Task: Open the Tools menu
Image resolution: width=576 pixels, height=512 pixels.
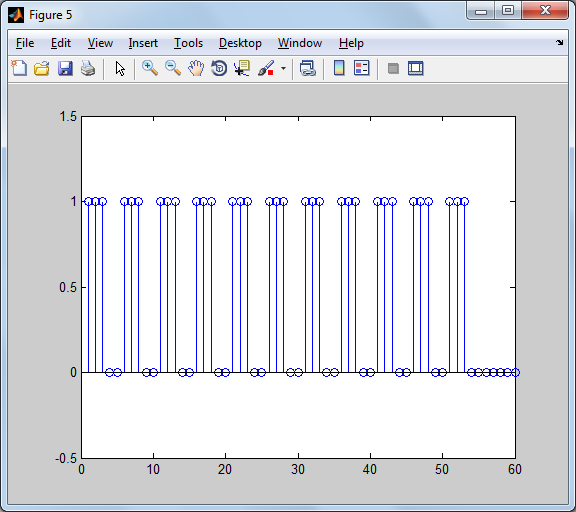Action: 188,43
